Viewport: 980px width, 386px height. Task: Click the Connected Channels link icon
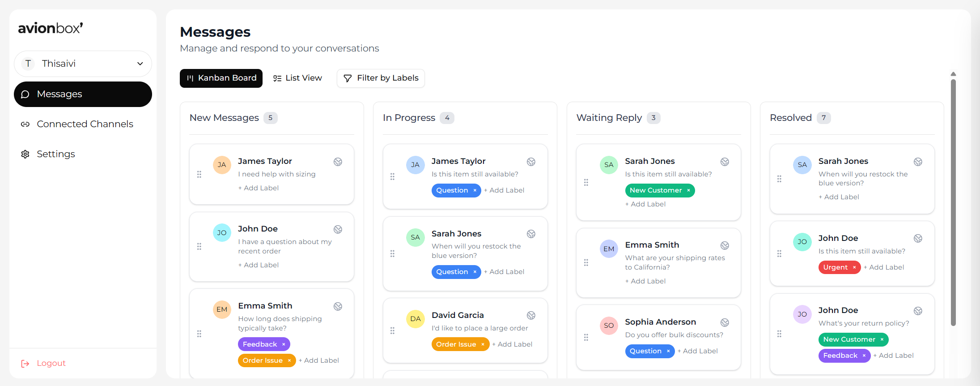pos(25,124)
